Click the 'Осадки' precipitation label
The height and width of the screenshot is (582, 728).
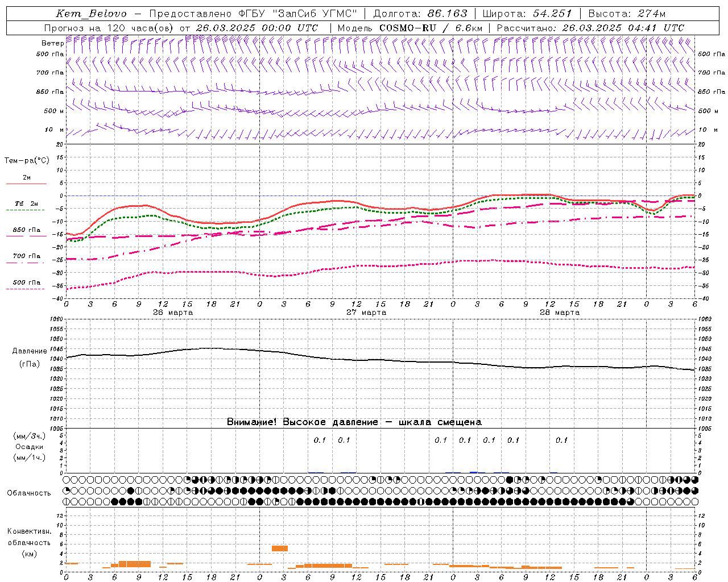(30, 447)
